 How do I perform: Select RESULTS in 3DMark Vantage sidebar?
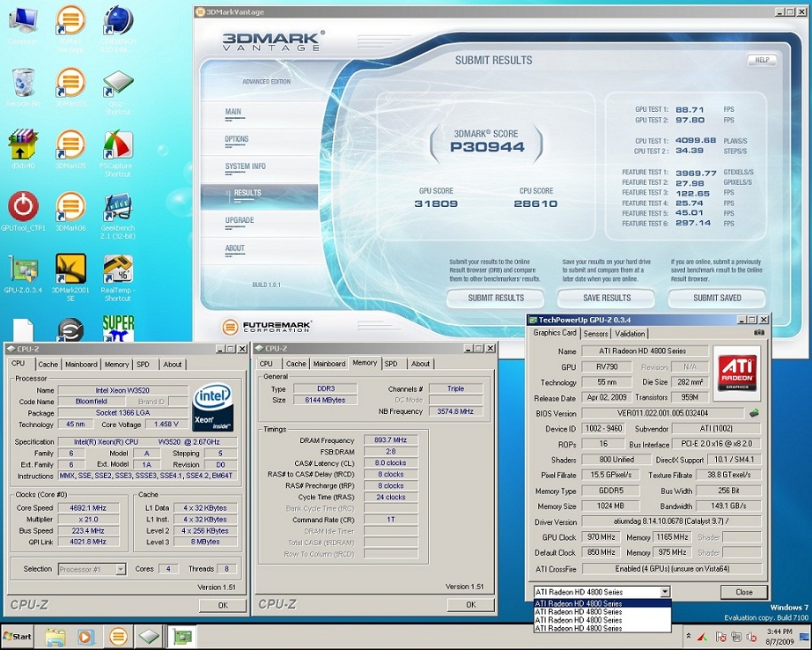(x=259, y=196)
